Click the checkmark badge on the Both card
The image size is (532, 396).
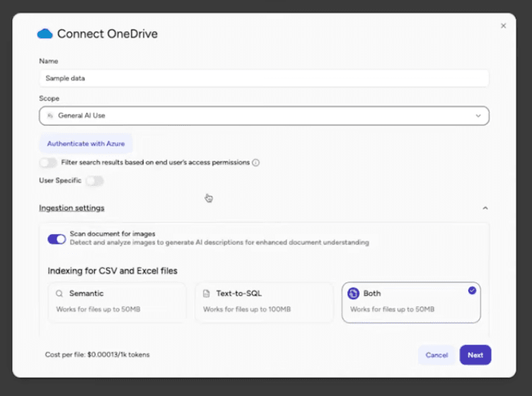pyautogui.click(x=472, y=291)
